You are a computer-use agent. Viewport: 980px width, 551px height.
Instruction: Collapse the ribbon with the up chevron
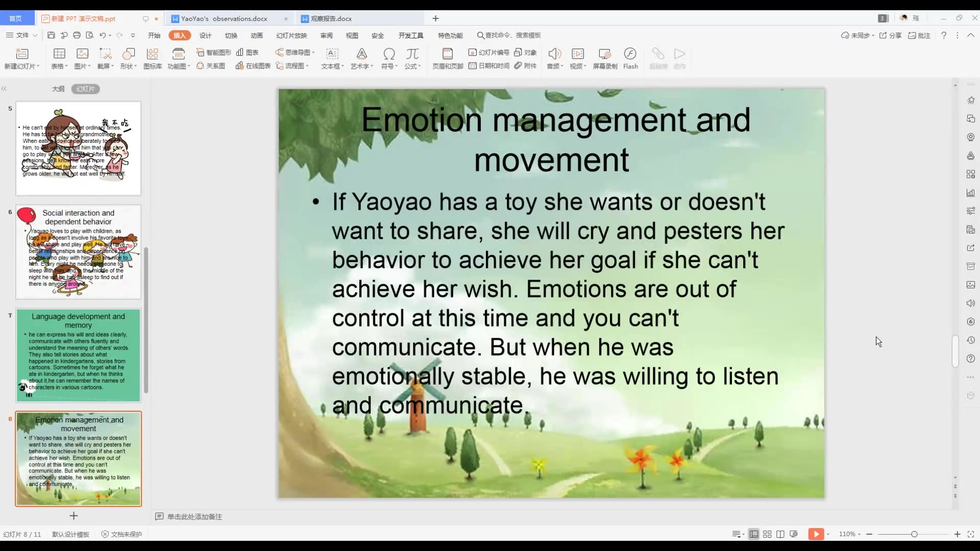[971, 35]
